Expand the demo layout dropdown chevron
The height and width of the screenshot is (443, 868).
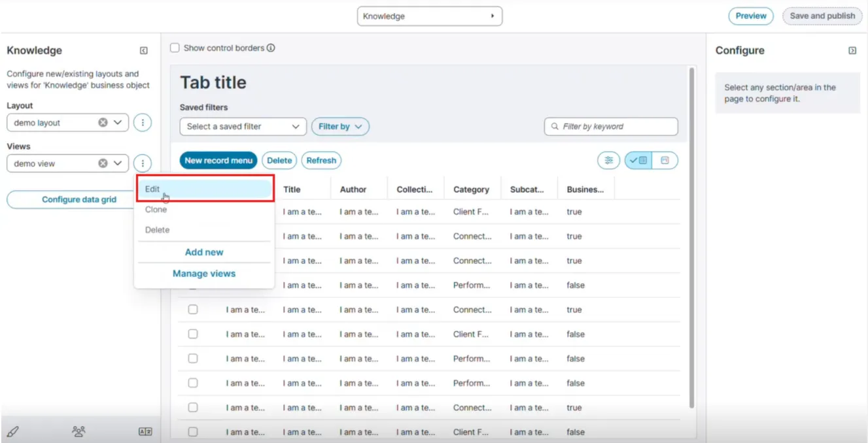pyautogui.click(x=118, y=122)
